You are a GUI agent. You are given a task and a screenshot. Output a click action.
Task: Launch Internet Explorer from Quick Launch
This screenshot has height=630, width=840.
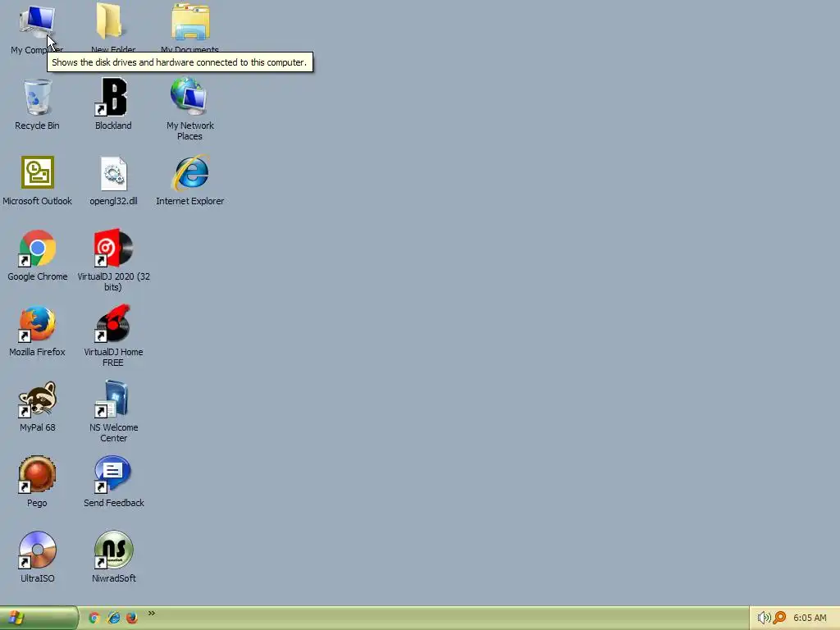tap(113, 618)
